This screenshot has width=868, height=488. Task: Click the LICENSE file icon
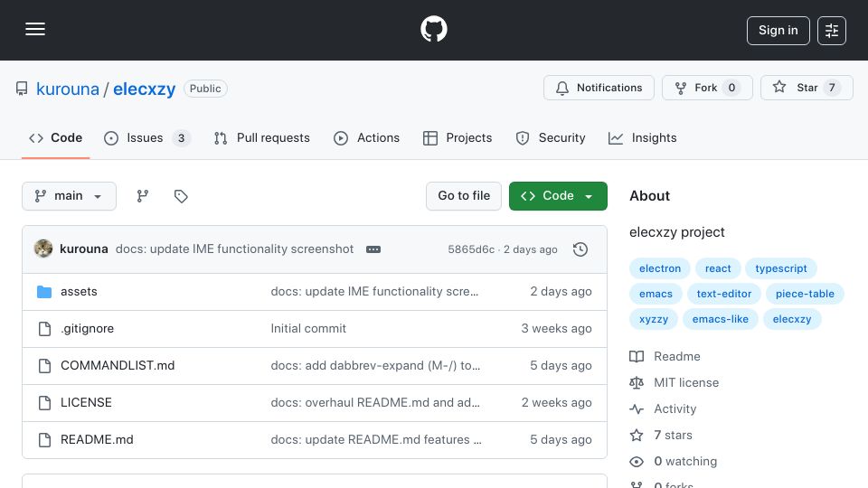(x=44, y=403)
